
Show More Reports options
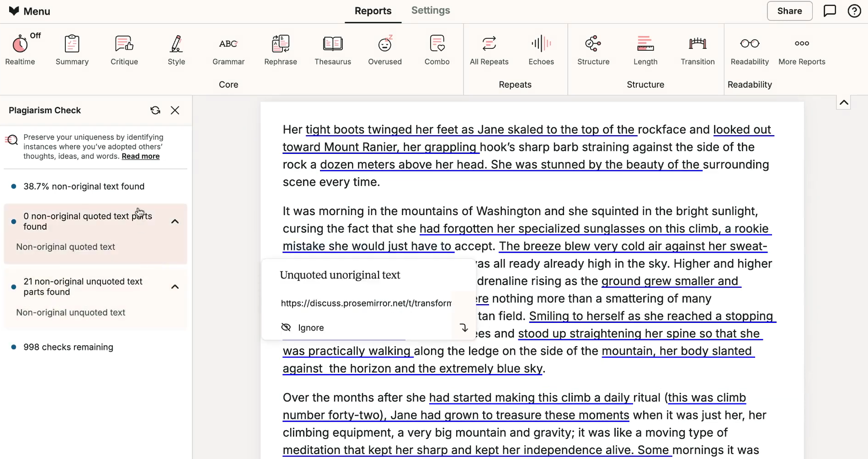(802, 50)
